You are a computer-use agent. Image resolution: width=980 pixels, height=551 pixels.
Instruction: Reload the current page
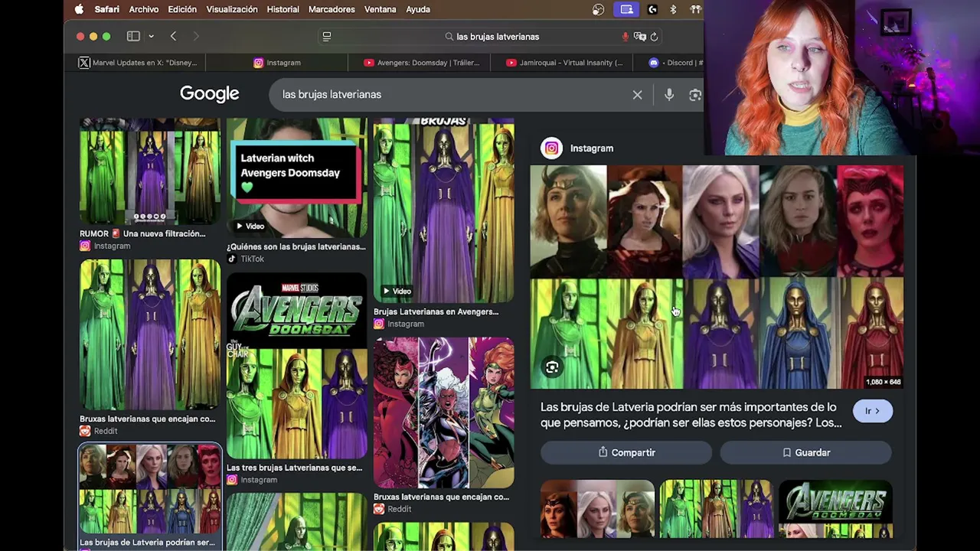pyautogui.click(x=654, y=36)
